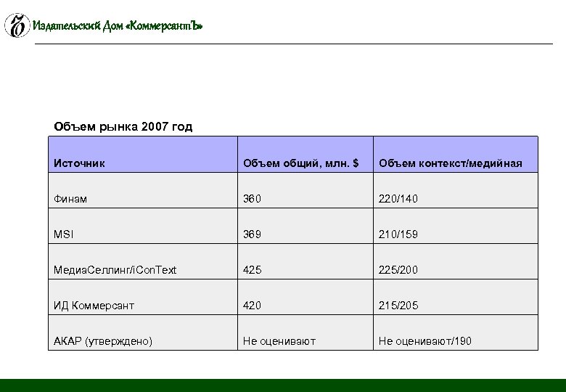Select the МедиаСеллинг/iConText cell
Screen dimensions: 566x392
coord(143,261)
